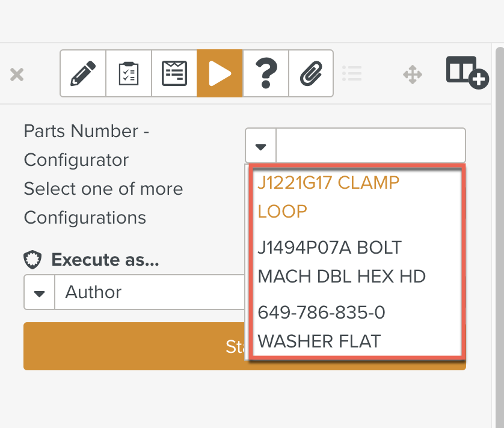Open the paperclip attachments tab
The width and height of the screenshot is (504, 428).
(x=311, y=73)
